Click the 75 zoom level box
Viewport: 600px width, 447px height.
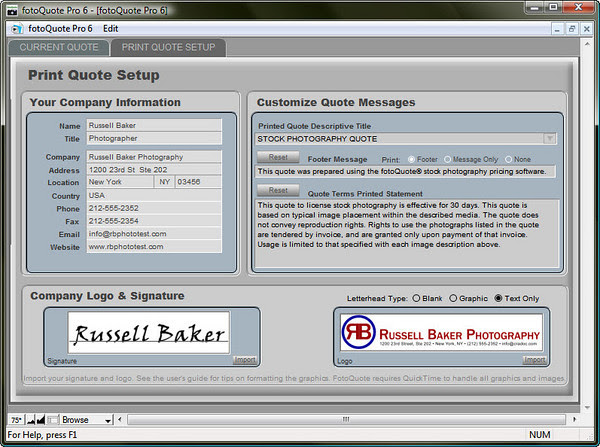(16, 420)
